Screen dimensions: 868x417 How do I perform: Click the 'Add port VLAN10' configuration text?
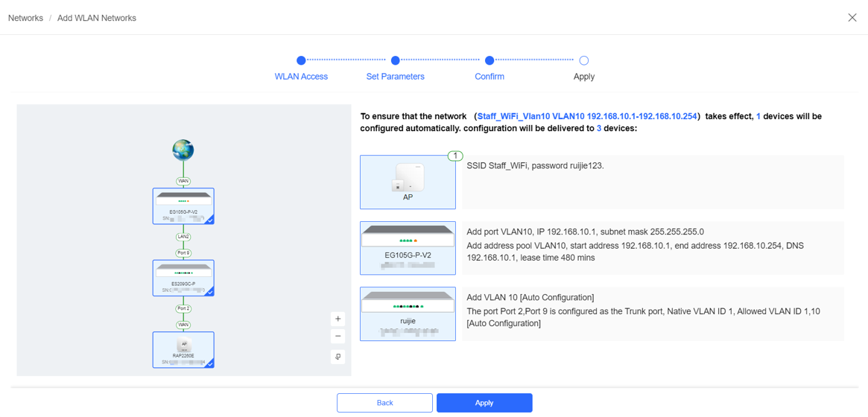[x=585, y=231]
